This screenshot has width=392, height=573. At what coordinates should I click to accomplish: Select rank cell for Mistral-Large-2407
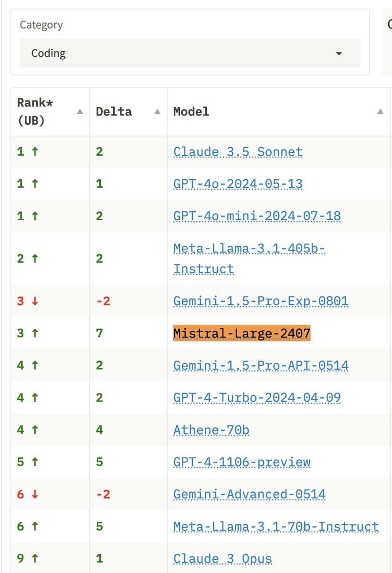click(x=50, y=333)
